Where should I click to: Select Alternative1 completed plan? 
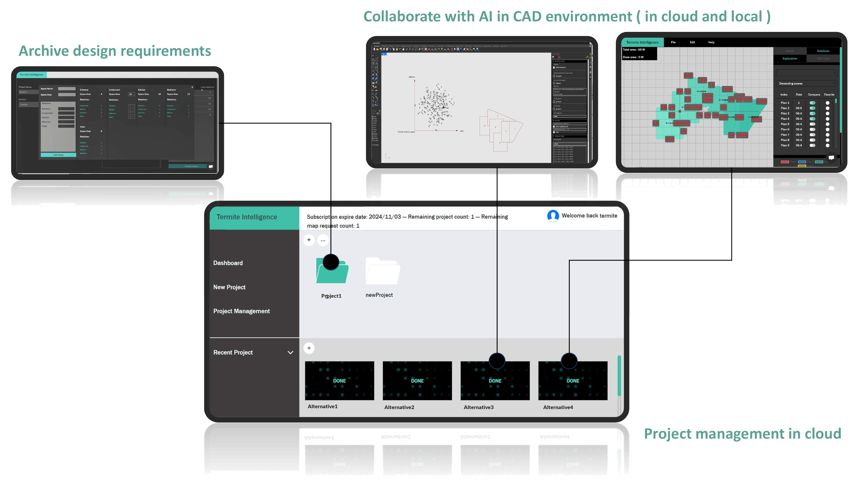[339, 380]
